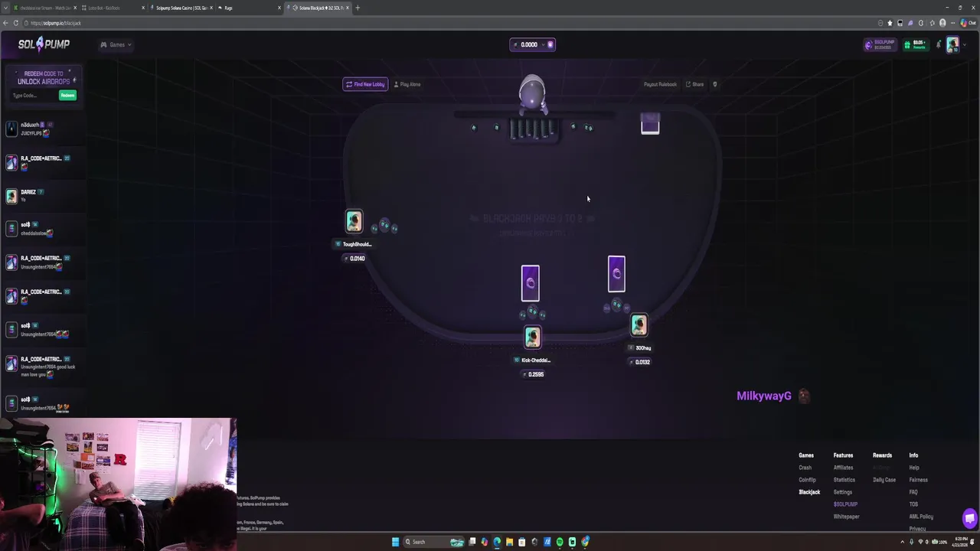Open the green Rewards gift button
The width and height of the screenshot is (980, 551).
[x=915, y=44]
